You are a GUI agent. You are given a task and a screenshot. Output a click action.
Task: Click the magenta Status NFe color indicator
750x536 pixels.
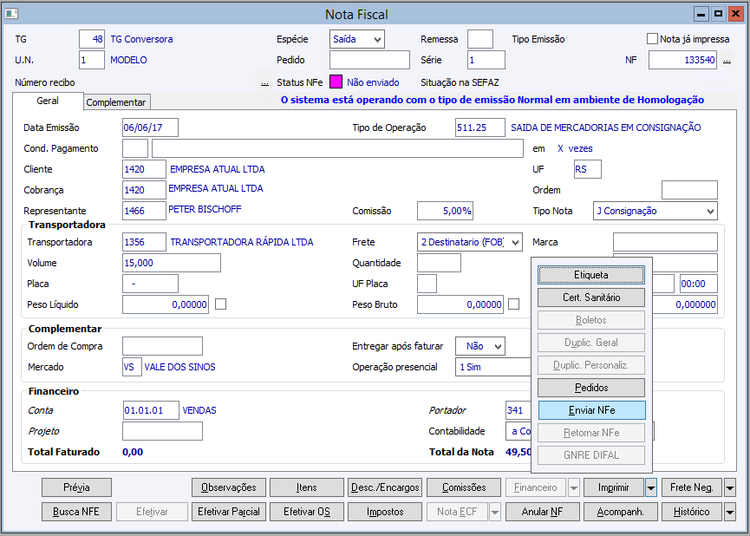(336, 82)
